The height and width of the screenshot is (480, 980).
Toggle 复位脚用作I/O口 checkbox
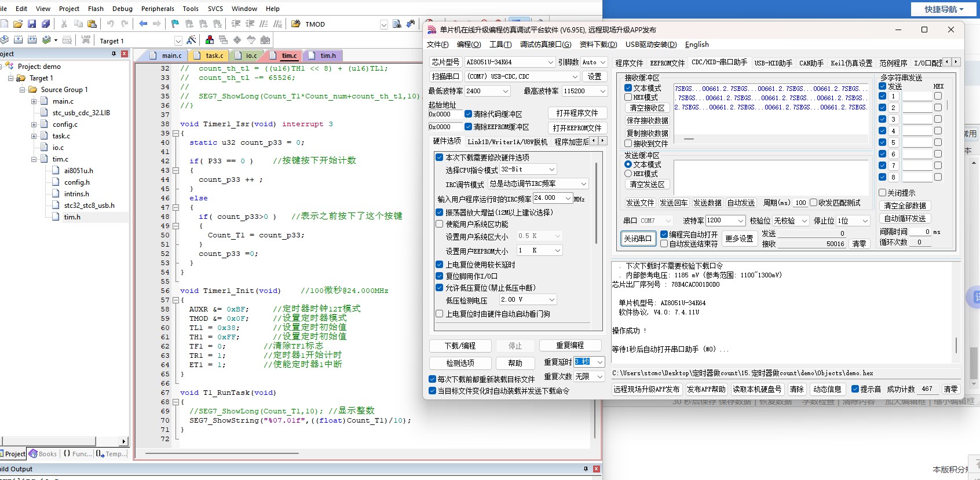[x=439, y=276]
